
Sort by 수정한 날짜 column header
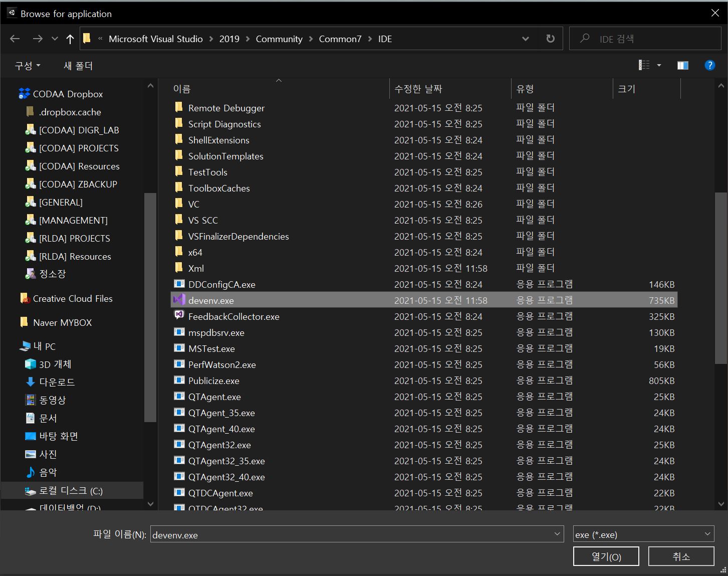418,89
